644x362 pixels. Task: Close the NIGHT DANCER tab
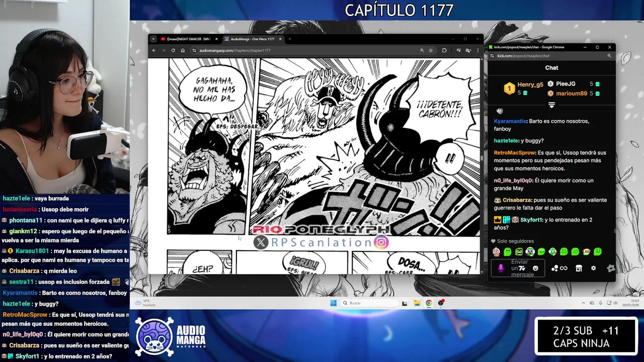216,39
